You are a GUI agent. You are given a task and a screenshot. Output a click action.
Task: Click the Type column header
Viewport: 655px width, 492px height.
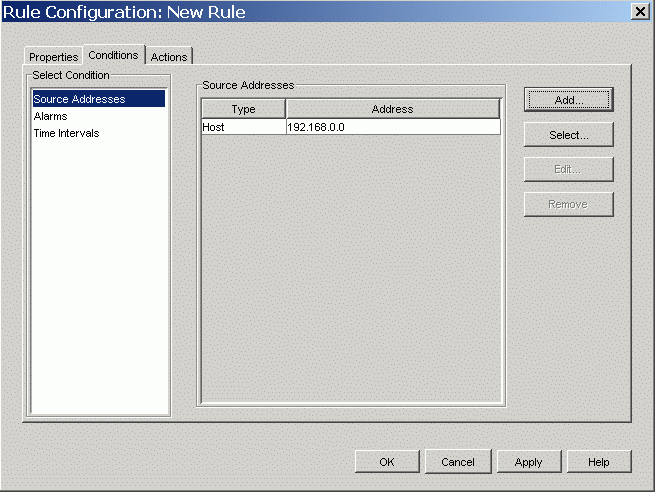(244, 109)
